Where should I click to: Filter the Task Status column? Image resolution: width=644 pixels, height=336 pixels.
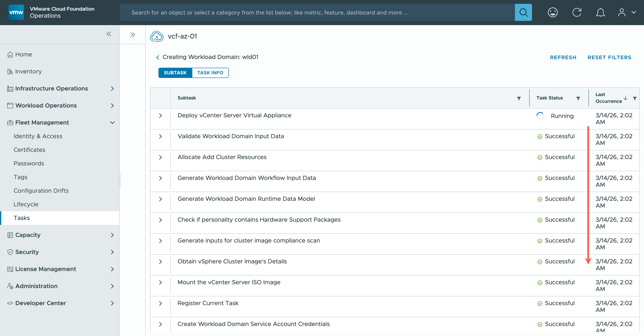click(578, 98)
